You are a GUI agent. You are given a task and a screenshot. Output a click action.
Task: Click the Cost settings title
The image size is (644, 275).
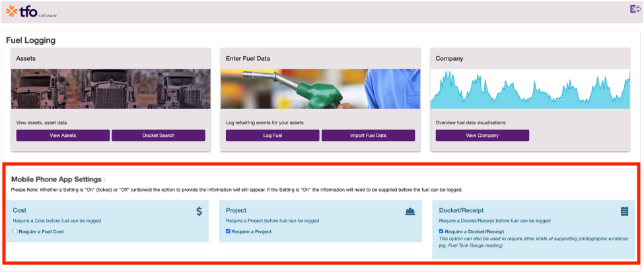[x=19, y=210]
